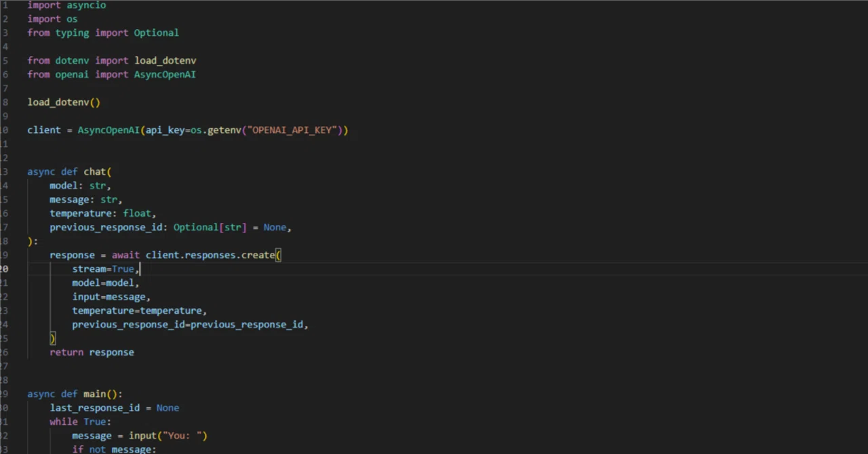The image size is (868, 454).
Task: Click os.getenv in the client assignment
Action: 216,130
